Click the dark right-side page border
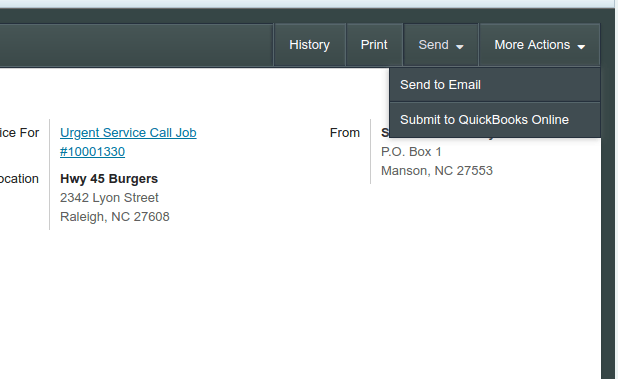 (x=607, y=221)
